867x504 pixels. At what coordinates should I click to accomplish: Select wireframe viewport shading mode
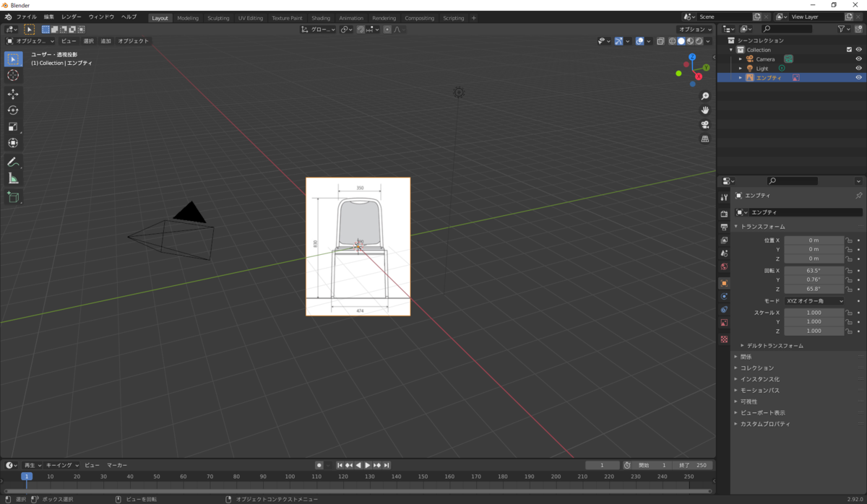[673, 41]
